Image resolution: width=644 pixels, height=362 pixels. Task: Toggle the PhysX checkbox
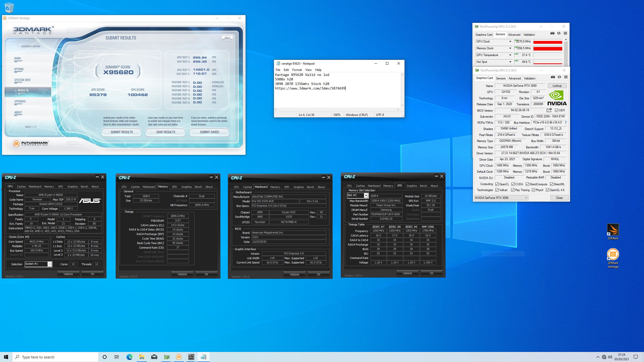(533, 190)
